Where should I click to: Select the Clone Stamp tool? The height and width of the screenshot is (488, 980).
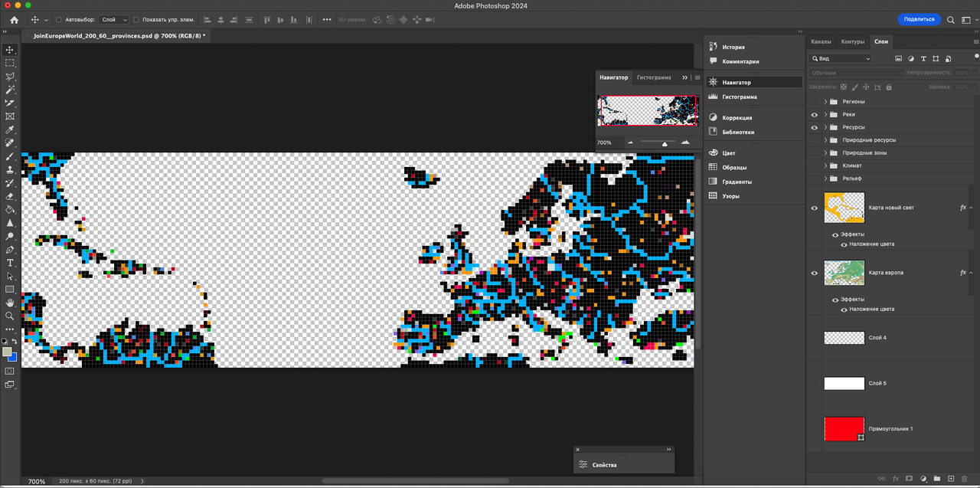10,170
